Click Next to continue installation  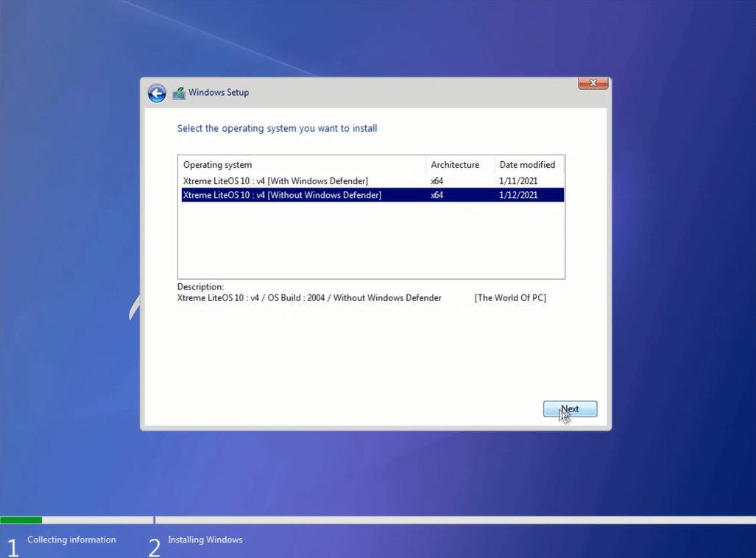pos(570,409)
